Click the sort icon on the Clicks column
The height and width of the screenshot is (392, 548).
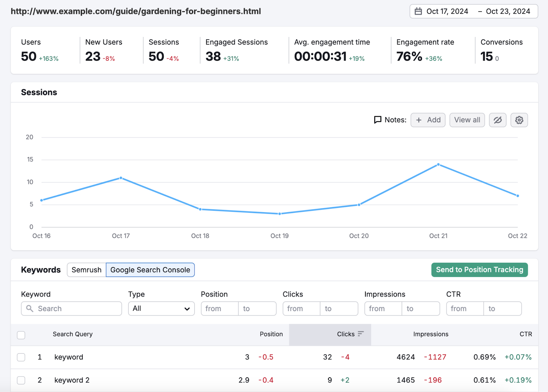point(361,333)
